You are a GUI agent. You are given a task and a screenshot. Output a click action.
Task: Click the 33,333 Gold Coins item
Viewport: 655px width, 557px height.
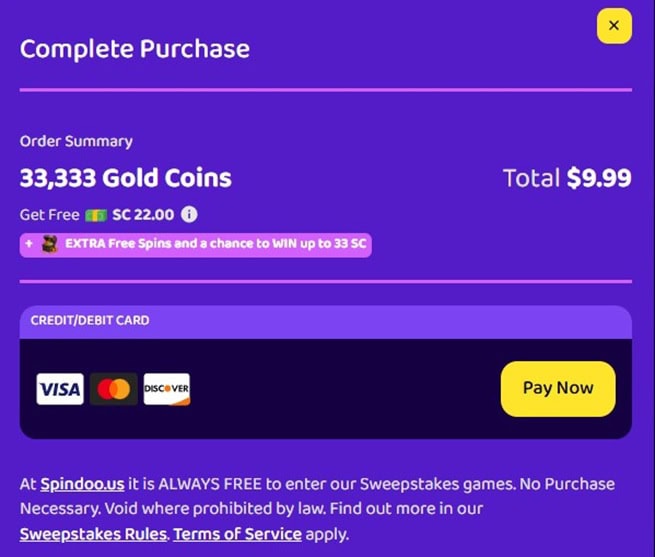point(125,179)
